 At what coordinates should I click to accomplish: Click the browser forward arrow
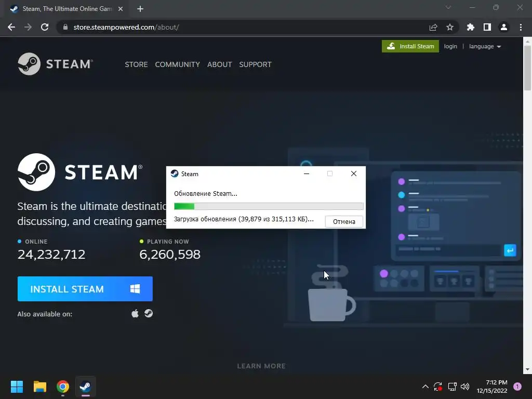point(28,27)
